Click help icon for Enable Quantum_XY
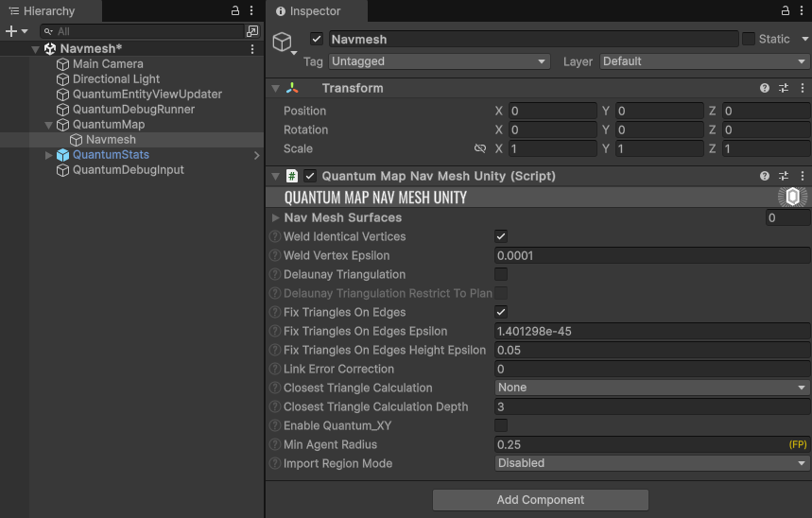812x518 pixels. [x=275, y=425]
